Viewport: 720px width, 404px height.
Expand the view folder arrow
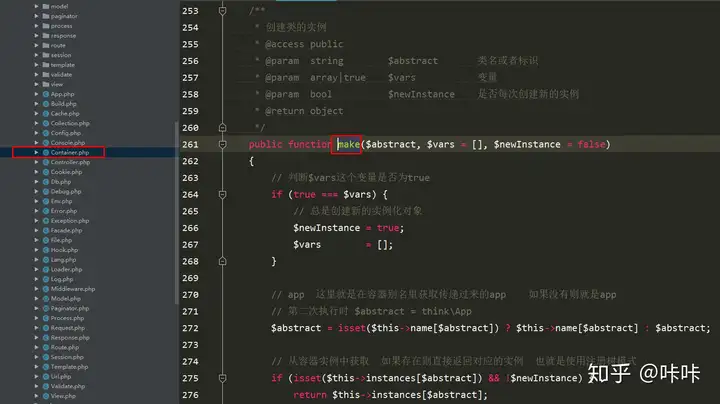coord(36,84)
